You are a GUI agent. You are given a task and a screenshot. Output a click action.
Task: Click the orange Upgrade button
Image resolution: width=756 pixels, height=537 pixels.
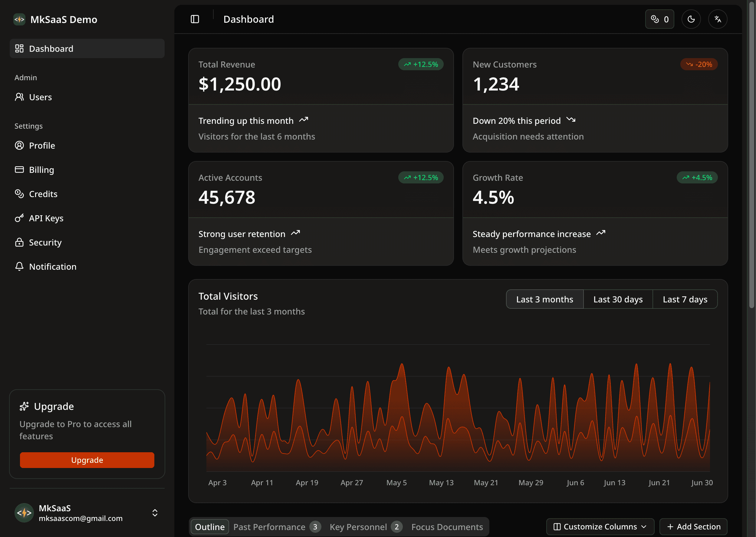87,460
